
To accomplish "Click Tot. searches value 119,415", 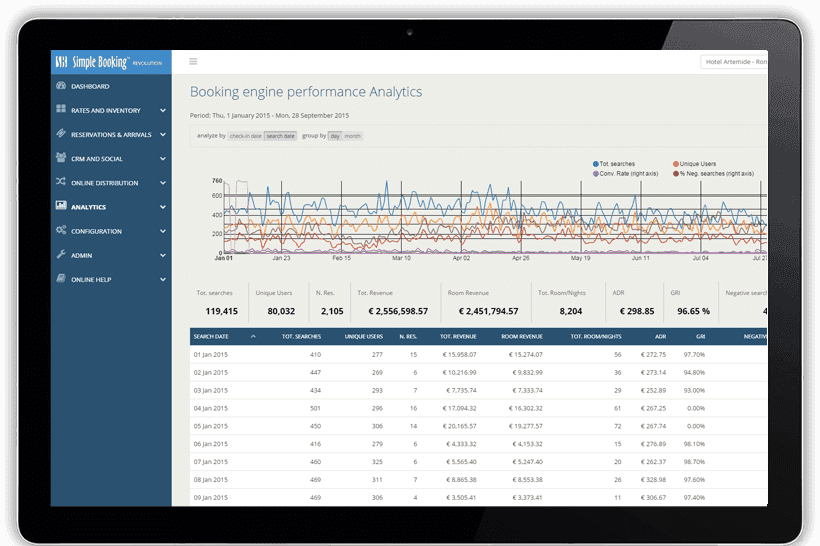I will pos(221,311).
